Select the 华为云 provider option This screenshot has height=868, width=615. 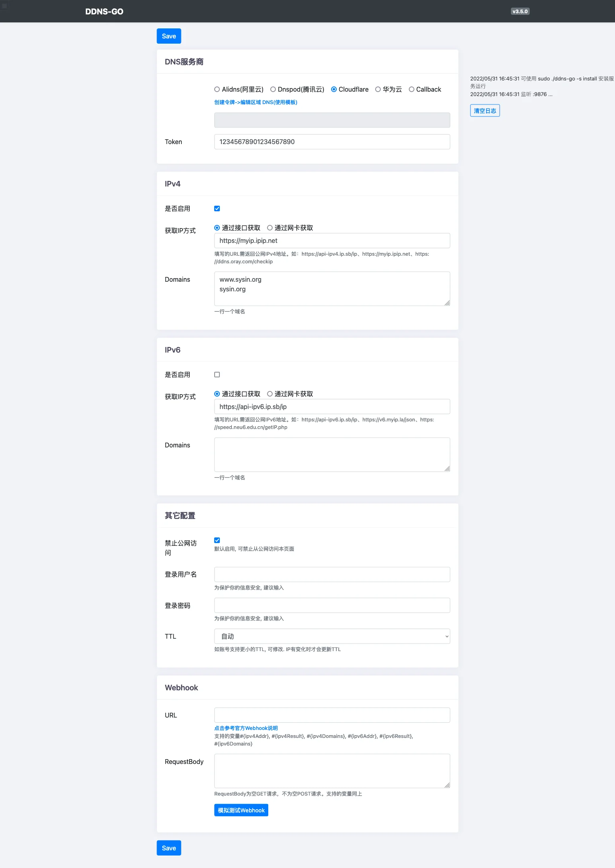click(x=378, y=89)
